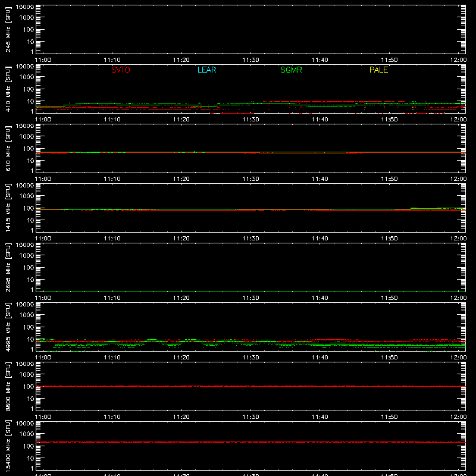Click the red flux trace in 15400 MHz panel
476x476 pixels.
point(250,442)
